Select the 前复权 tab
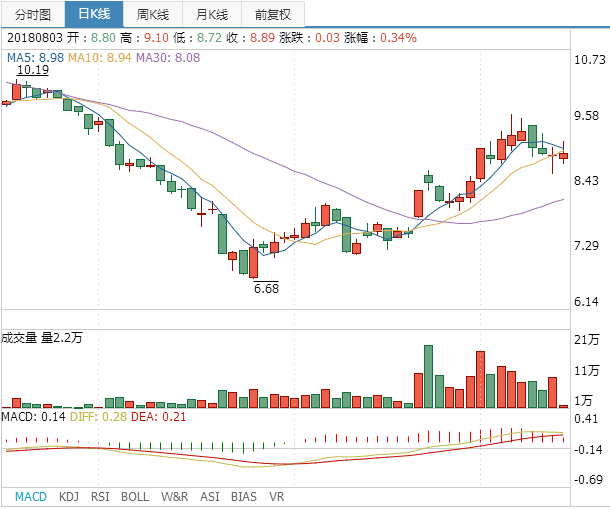The width and height of the screenshot is (610, 509). 273,14
